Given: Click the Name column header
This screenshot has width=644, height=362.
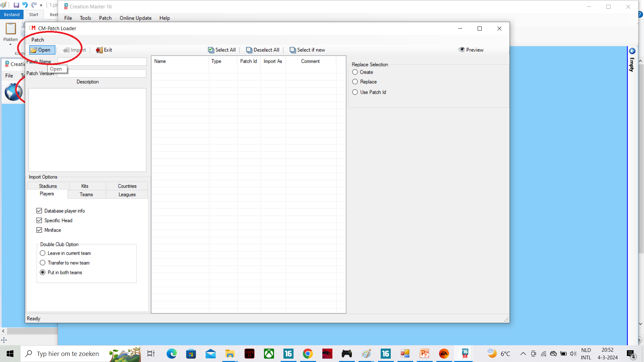Looking at the screenshot, I should 180,61.
